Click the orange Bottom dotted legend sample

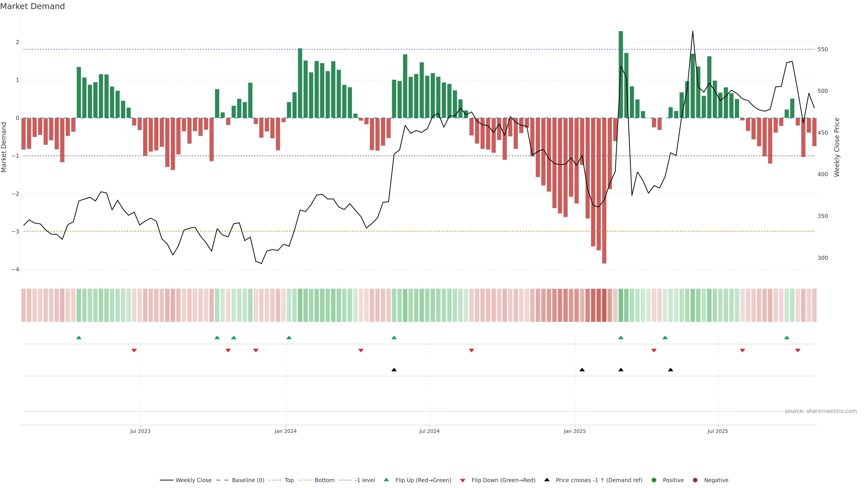tap(305, 480)
